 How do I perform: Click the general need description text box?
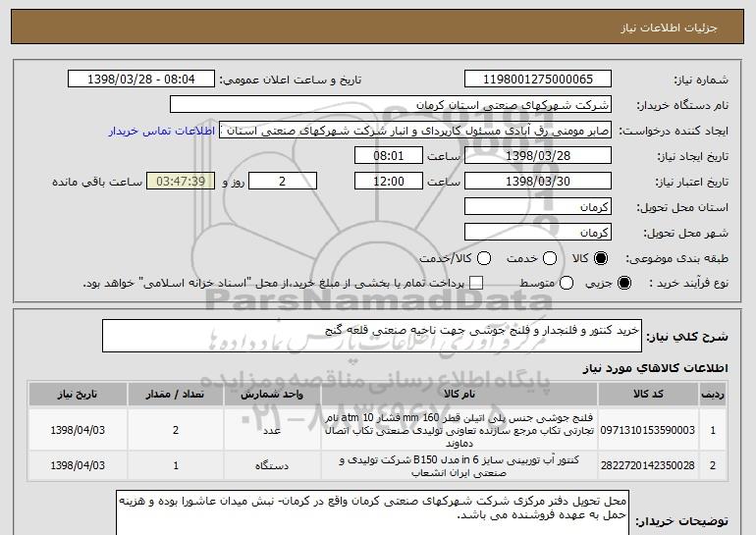click(372, 336)
